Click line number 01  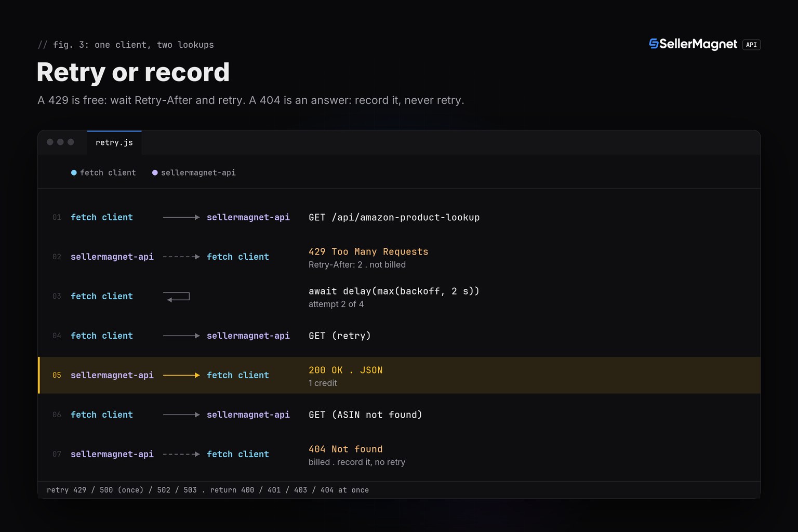57,217
